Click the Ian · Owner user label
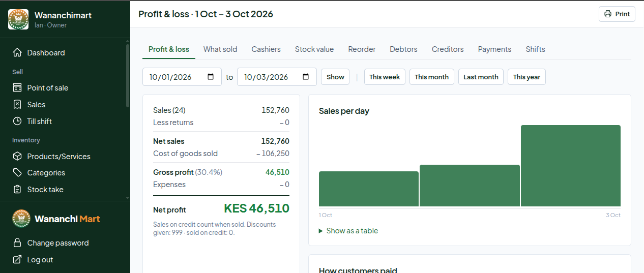This screenshot has width=644, height=273. click(x=50, y=25)
